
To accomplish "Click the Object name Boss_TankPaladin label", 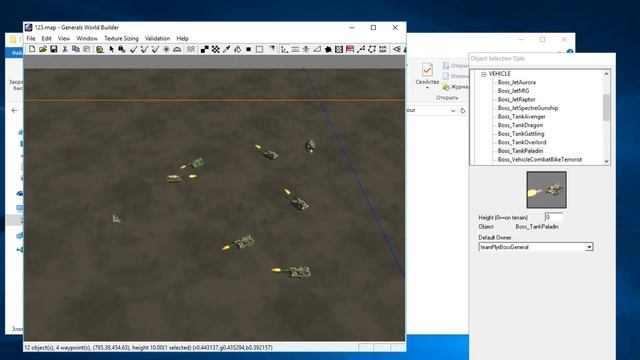I will (537, 227).
